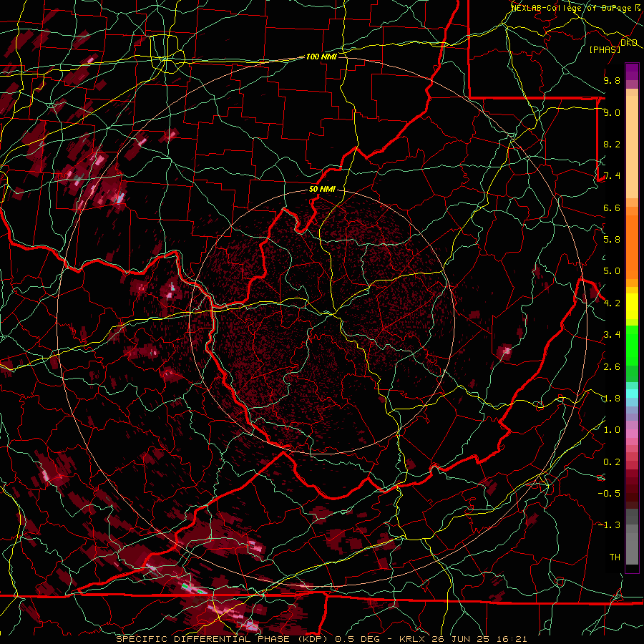Pick the bright yellow swatch beside 4.2
Image resolution: width=644 pixels, height=644 pixels.
point(632,306)
